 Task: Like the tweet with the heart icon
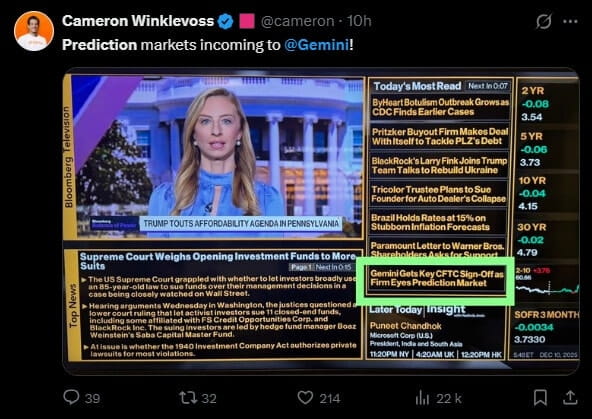pos(305,397)
